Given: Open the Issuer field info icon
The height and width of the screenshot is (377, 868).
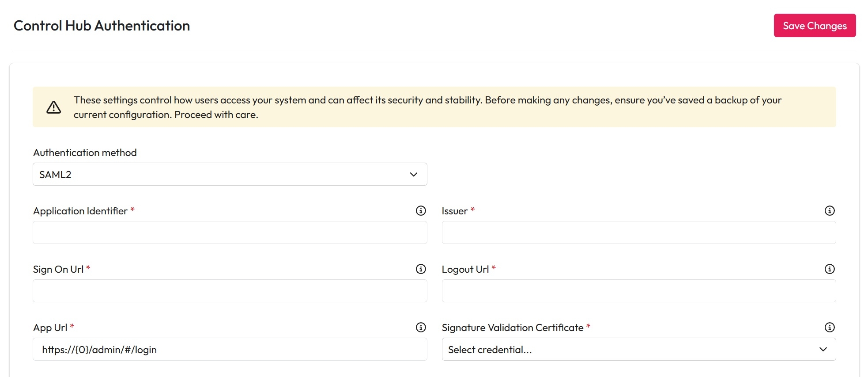Looking at the screenshot, I should pos(829,211).
